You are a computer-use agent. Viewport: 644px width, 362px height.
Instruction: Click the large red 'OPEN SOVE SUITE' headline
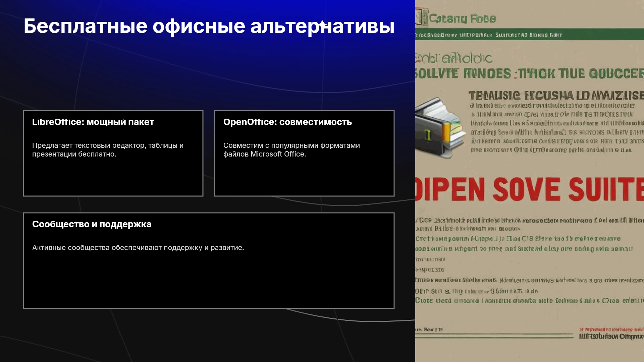point(530,189)
